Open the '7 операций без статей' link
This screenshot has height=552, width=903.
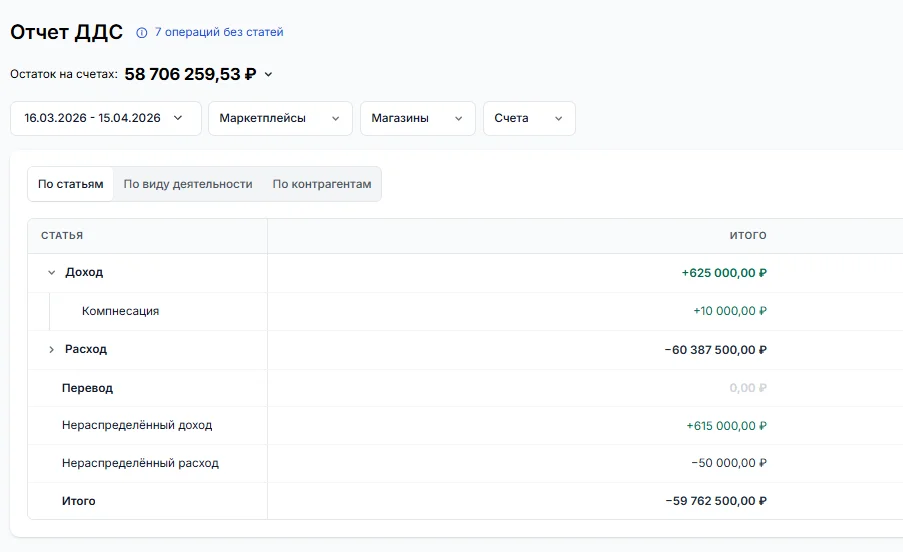(219, 32)
